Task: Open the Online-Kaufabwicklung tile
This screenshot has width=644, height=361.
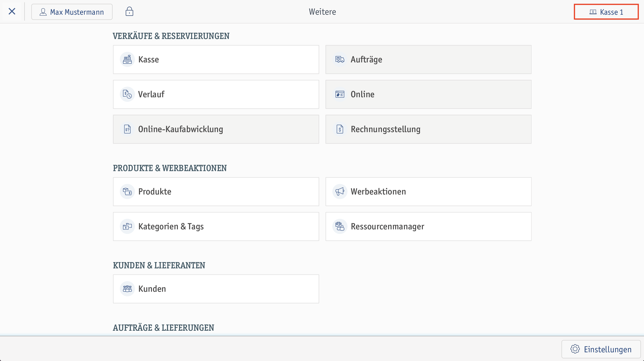Action: (x=216, y=129)
